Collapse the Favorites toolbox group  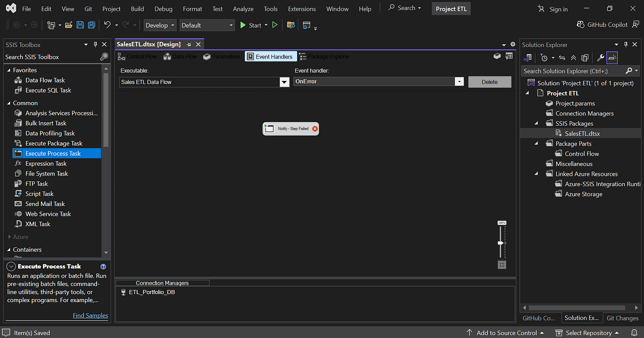(x=9, y=70)
